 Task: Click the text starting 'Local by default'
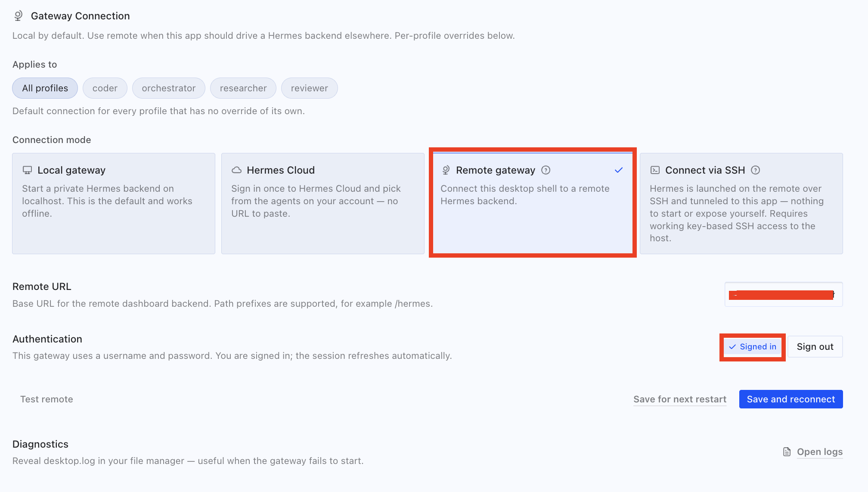pyautogui.click(x=263, y=36)
